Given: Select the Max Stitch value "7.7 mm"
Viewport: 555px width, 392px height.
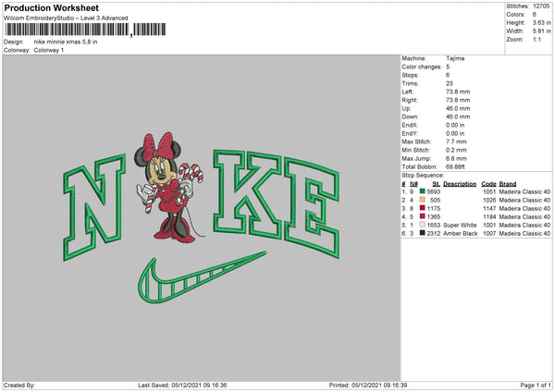Looking at the screenshot, I should (x=456, y=141).
